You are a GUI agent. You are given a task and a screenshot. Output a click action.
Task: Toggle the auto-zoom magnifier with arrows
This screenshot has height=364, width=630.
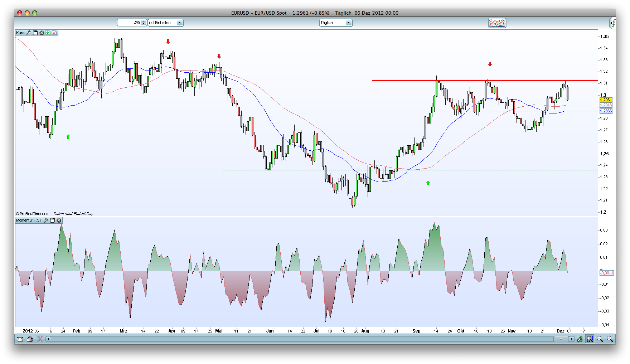590,339
